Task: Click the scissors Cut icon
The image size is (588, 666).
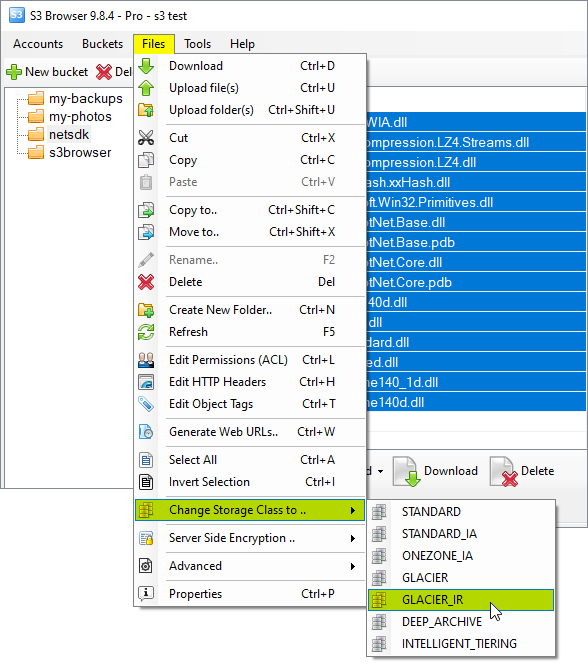Action: pyautogui.click(x=146, y=138)
